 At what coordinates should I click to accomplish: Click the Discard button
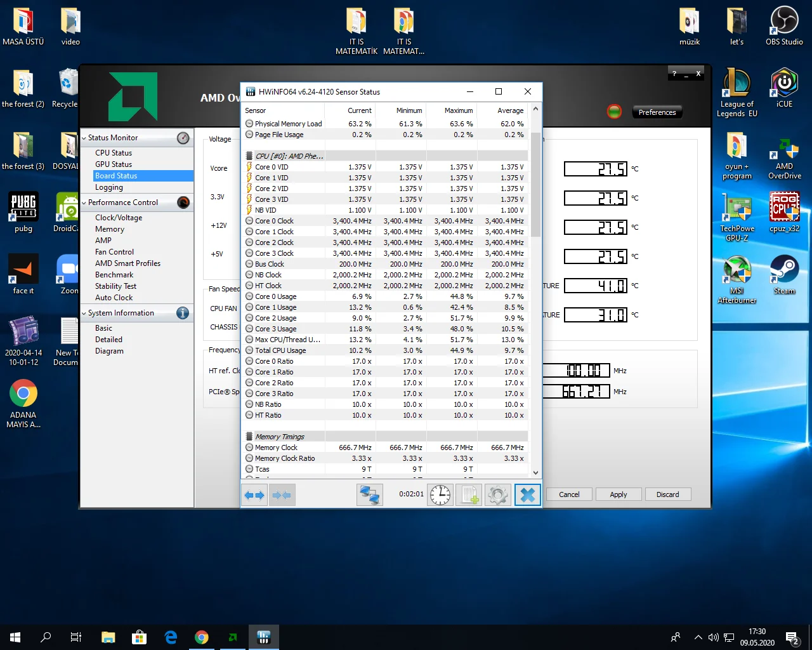click(667, 494)
